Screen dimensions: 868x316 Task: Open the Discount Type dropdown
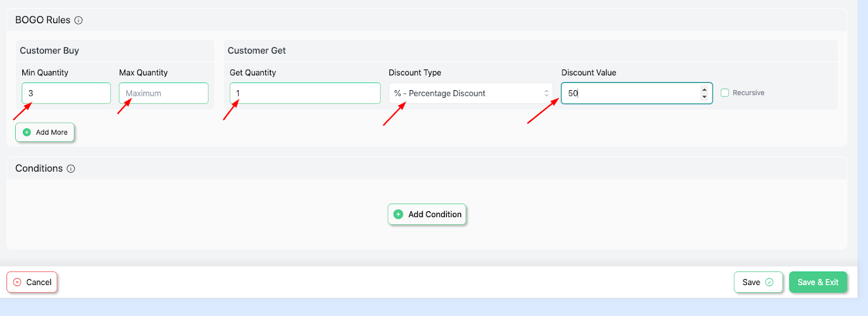tap(471, 93)
